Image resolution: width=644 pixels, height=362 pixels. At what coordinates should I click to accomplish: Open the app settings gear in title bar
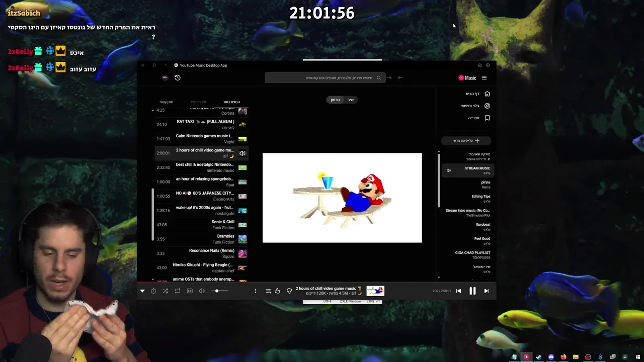[488, 65]
